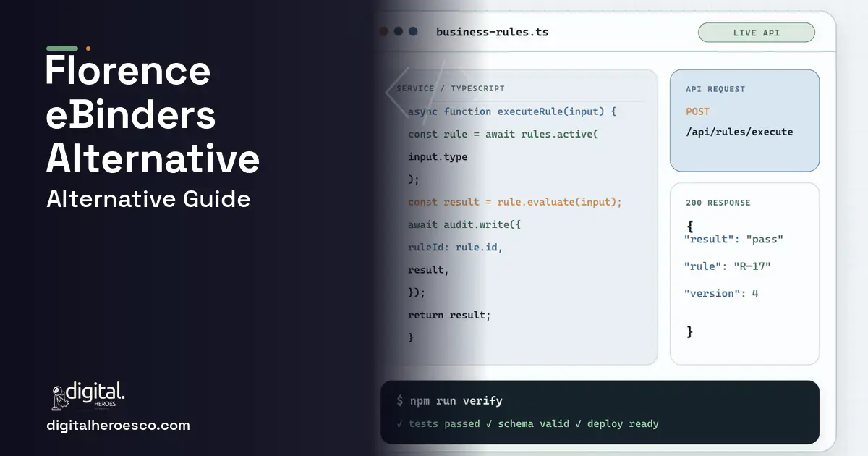Click the schema valid status text
The image size is (868, 456).
point(528,423)
